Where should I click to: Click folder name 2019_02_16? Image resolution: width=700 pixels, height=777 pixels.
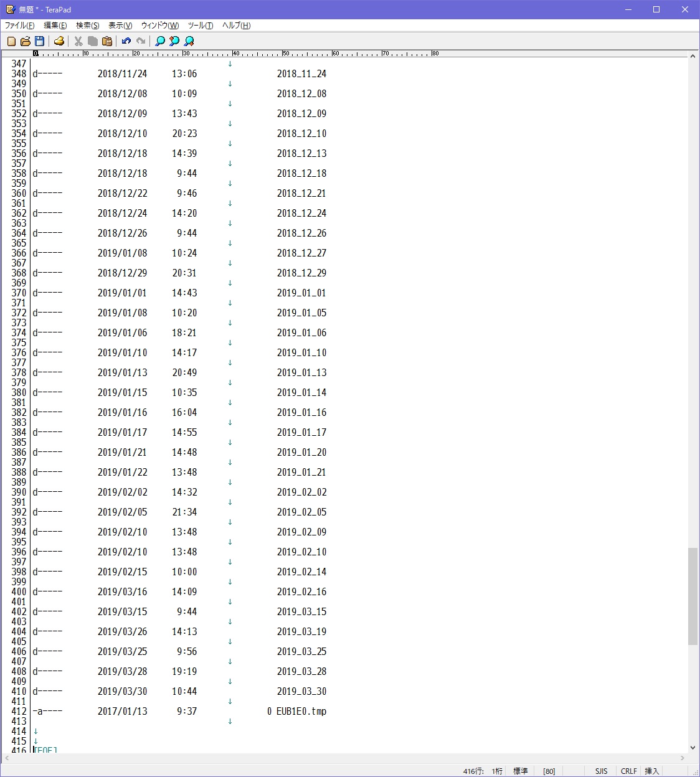[x=301, y=591]
